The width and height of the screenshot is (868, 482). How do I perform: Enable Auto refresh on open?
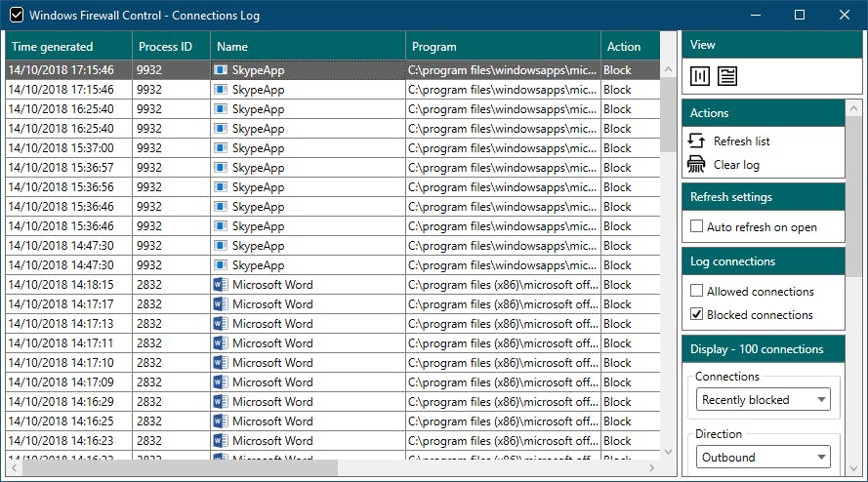tap(697, 226)
